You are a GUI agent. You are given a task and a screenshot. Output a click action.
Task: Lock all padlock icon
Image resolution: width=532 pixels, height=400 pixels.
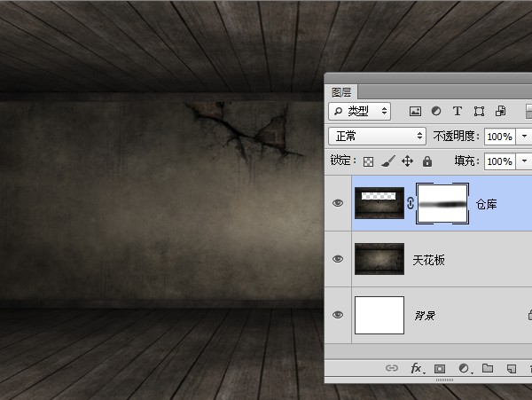[x=427, y=161]
